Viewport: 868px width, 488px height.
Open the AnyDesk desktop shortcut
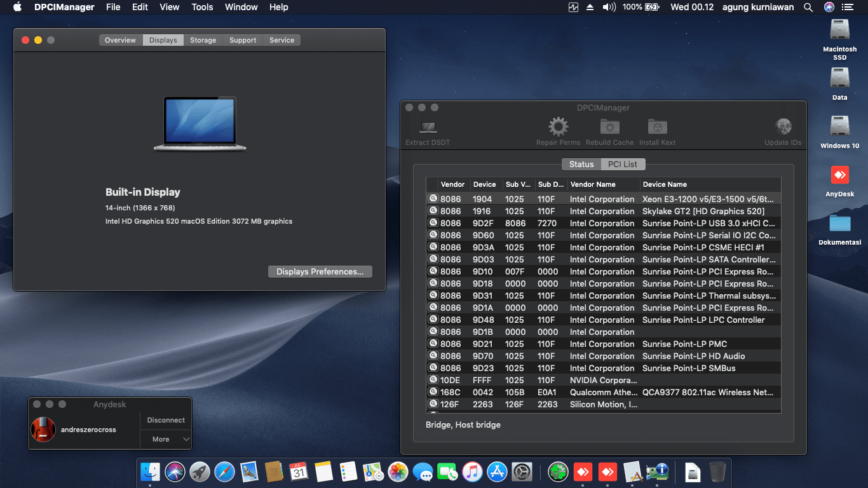(839, 175)
